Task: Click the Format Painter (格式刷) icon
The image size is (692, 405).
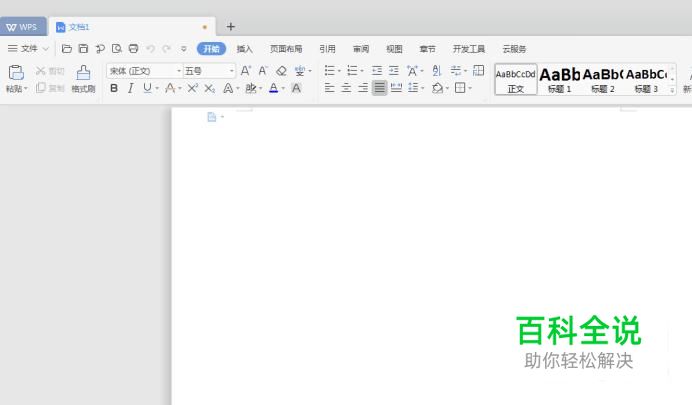Action: coord(83,73)
